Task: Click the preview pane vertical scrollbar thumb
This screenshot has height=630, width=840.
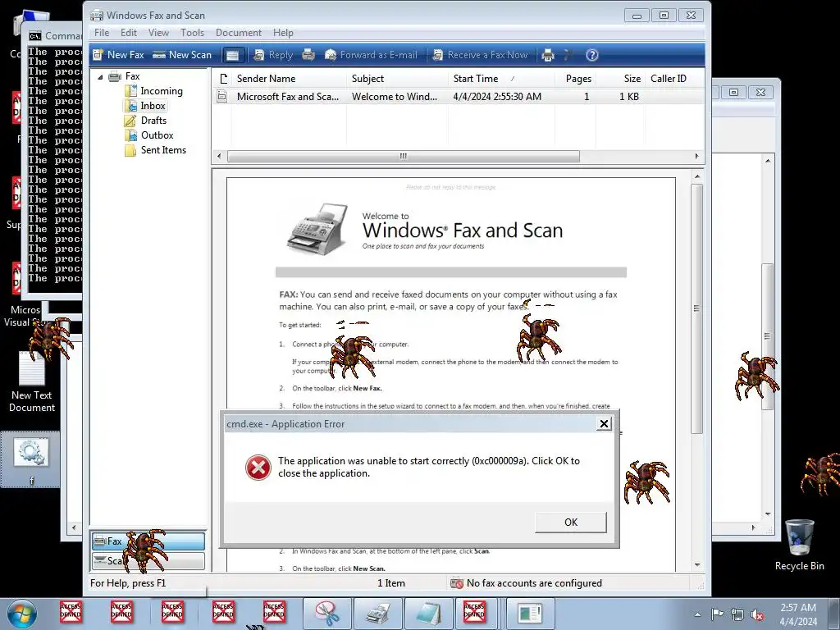Action: (x=696, y=308)
